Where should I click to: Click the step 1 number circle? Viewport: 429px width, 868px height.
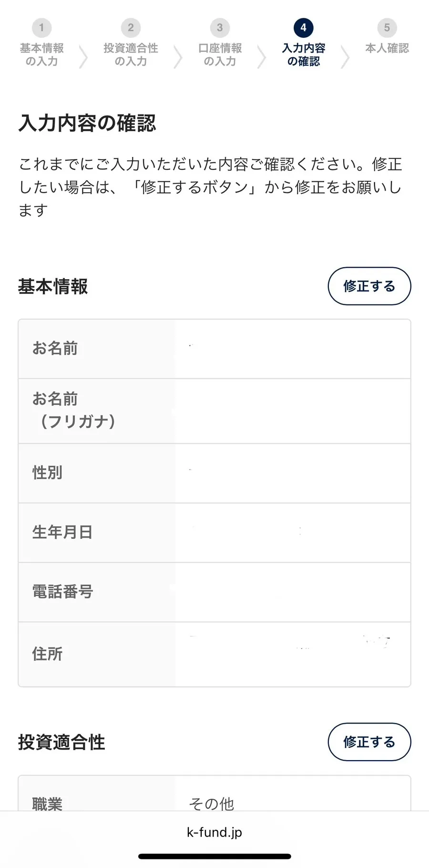tap(41, 28)
